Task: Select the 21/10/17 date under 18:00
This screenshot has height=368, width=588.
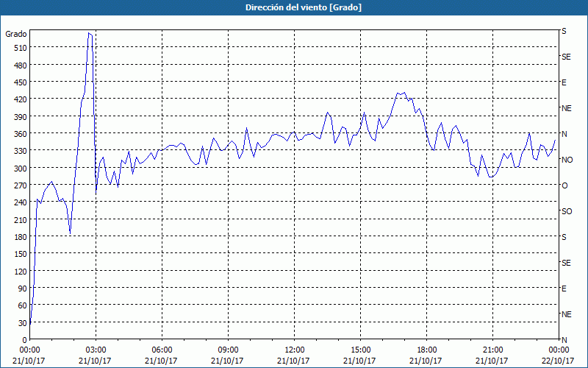Action: point(426,361)
